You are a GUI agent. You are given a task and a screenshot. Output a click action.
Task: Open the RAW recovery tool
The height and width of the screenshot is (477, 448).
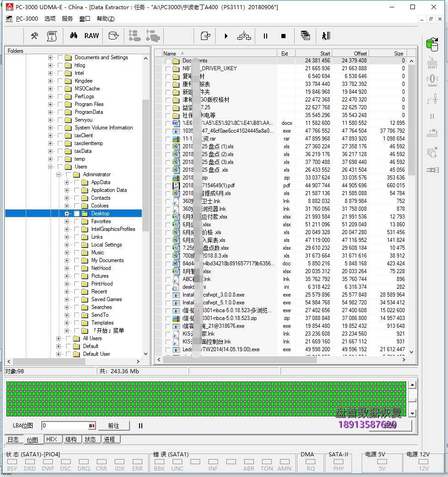click(x=91, y=36)
